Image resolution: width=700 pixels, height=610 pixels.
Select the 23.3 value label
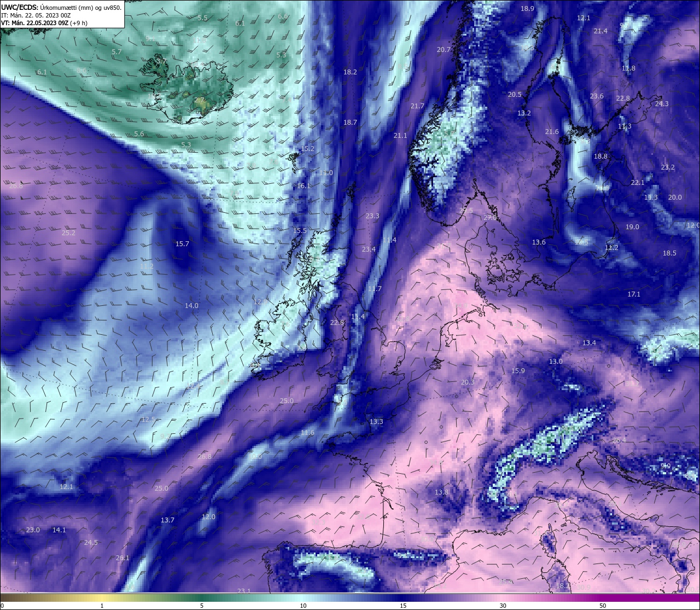(372, 216)
